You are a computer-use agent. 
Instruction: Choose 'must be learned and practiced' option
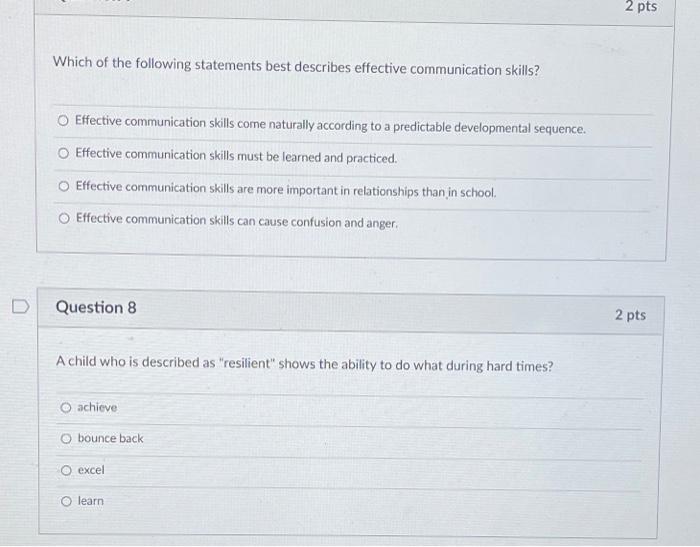click(x=63, y=153)
